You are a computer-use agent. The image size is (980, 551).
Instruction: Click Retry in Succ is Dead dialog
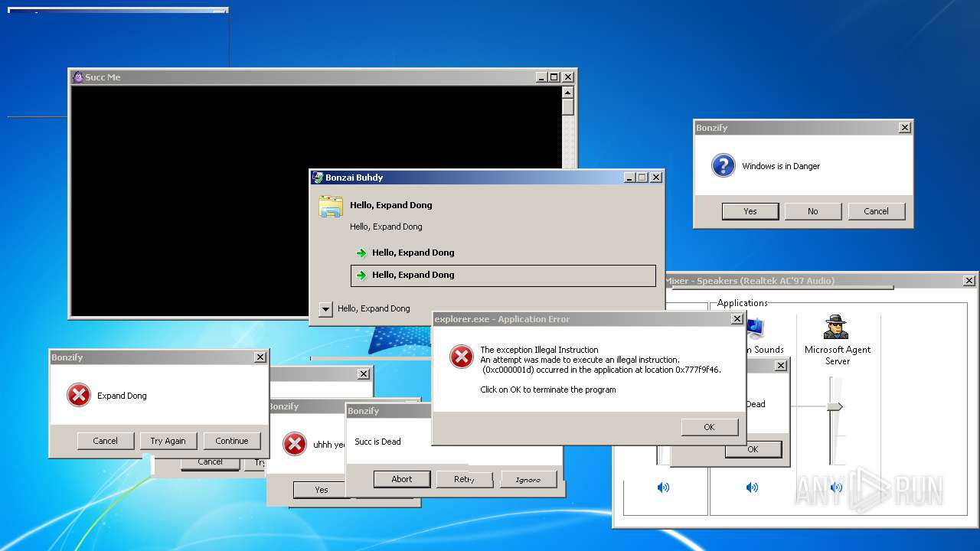coord(465,479)
